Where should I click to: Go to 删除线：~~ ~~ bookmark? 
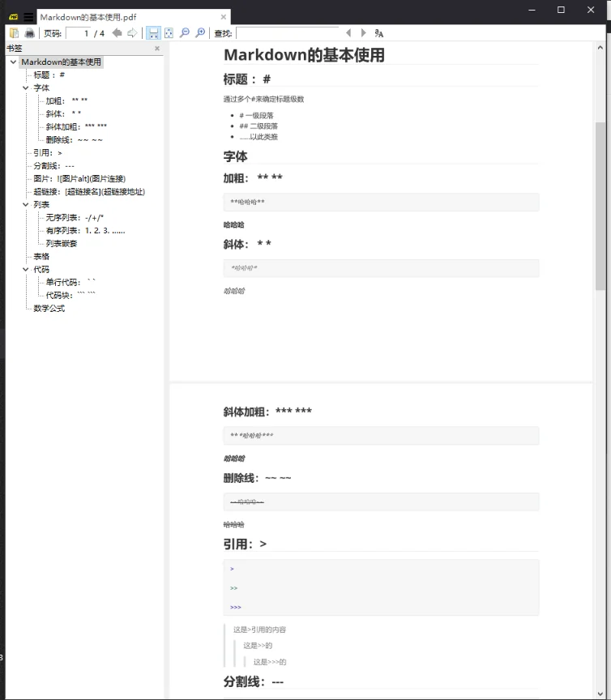tap(74, 139)
